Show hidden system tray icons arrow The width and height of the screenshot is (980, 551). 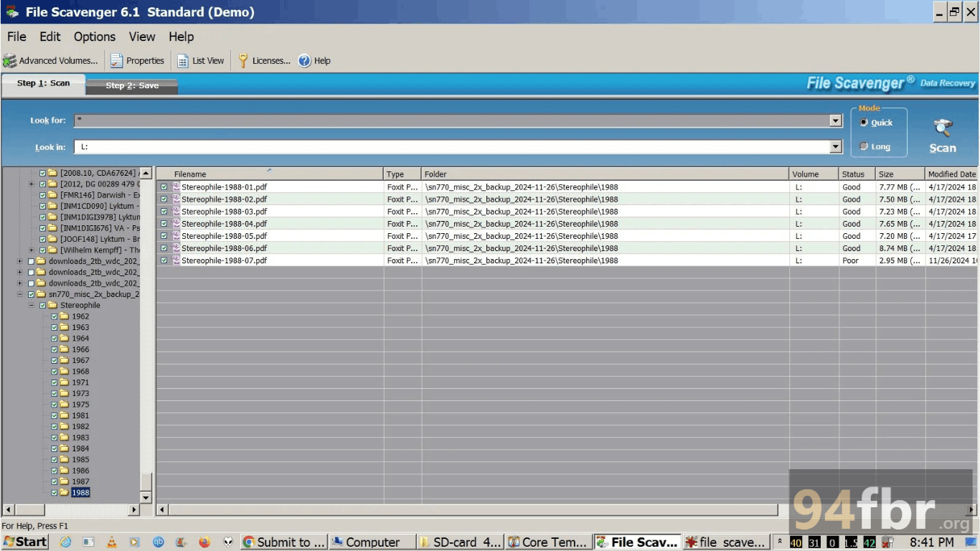tap(779, 542)
